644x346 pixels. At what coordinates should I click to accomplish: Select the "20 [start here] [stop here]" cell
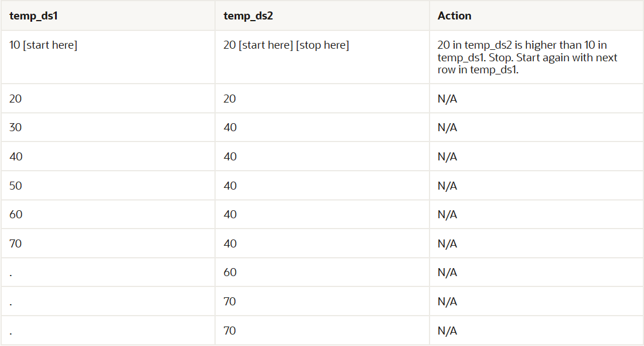tap(286, 45)
